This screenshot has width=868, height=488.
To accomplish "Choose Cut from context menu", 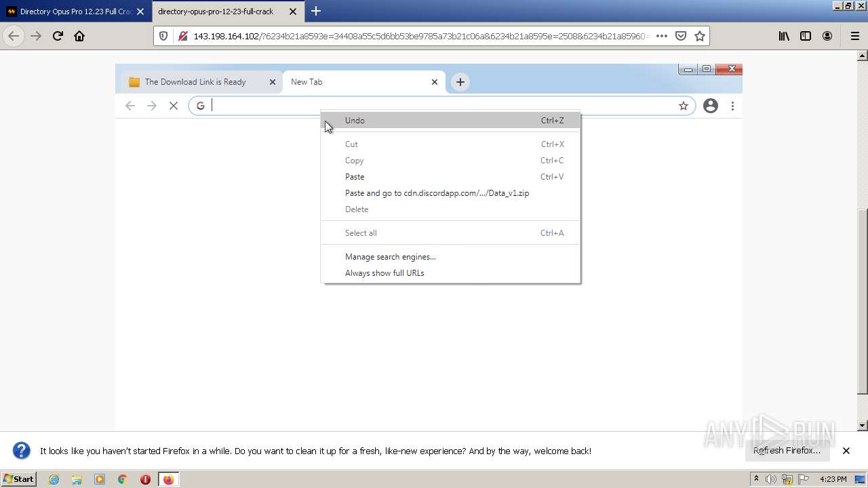I will (x=451, y=144).
